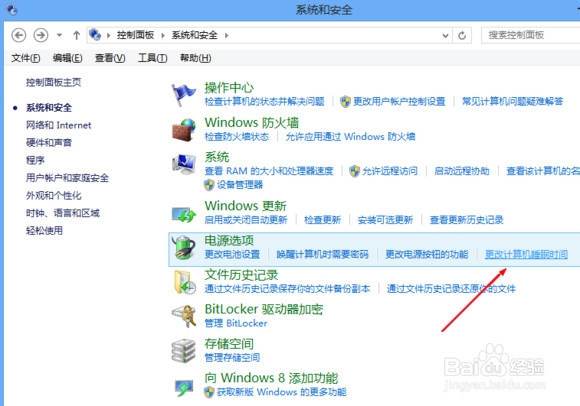Click 管理存储空间 link
The height and width of the screenshot is (406, 580).
point(232,358)
